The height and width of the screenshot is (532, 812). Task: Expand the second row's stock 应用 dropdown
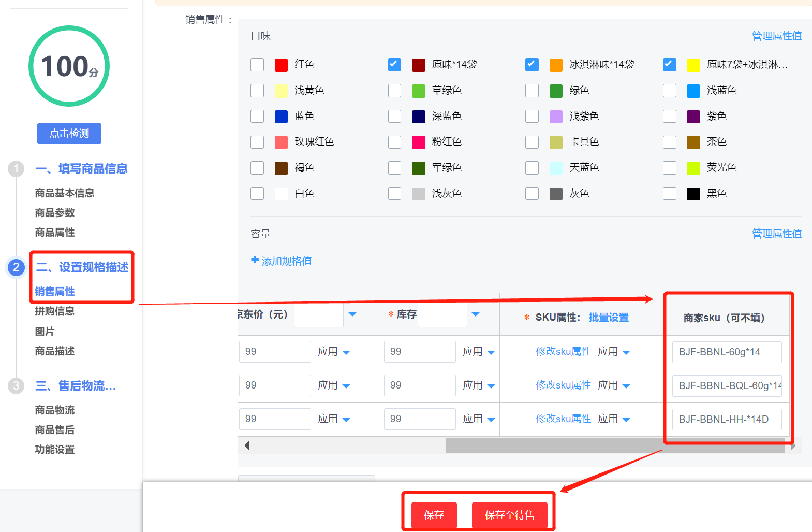(491, 386)
